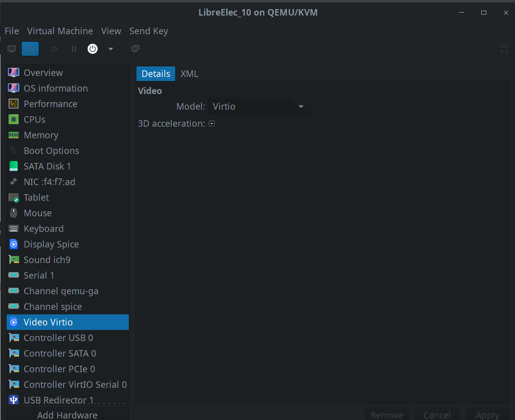
Task: Select the SATA Disk 1 device
Action: click(47, 166)
